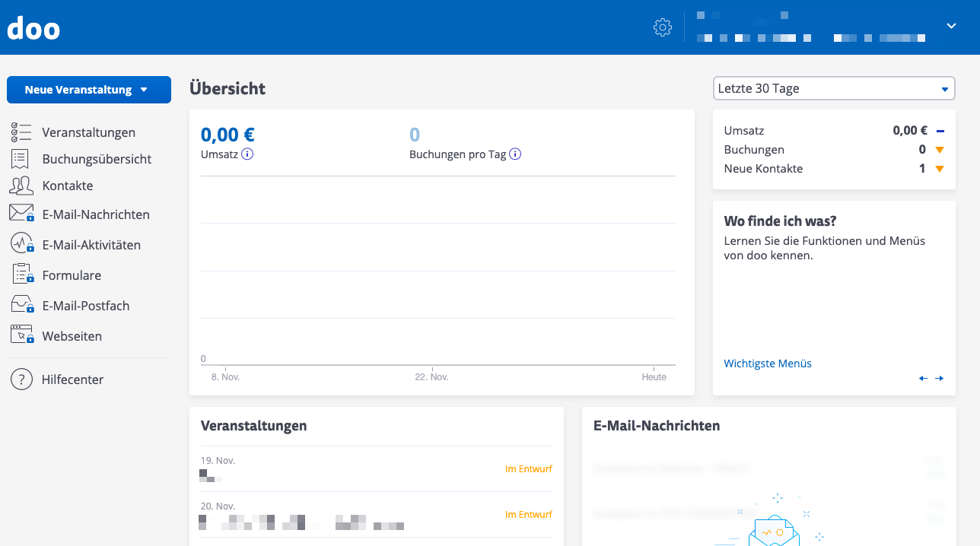Open Neue Veranstaltung dropdown button
Image resolution: width=980 pixels, height=546 pixels.
(89, 90)
